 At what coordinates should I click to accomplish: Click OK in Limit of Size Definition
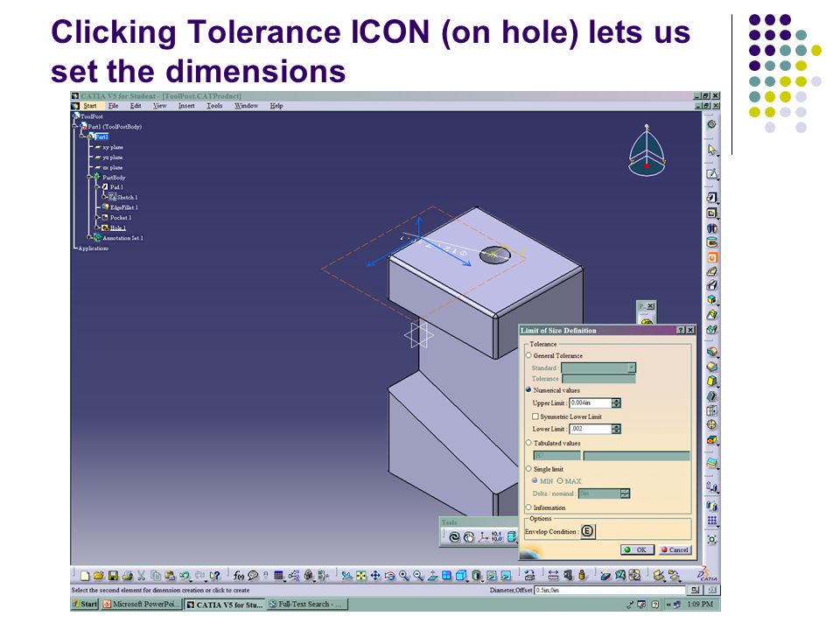(637, 549)
